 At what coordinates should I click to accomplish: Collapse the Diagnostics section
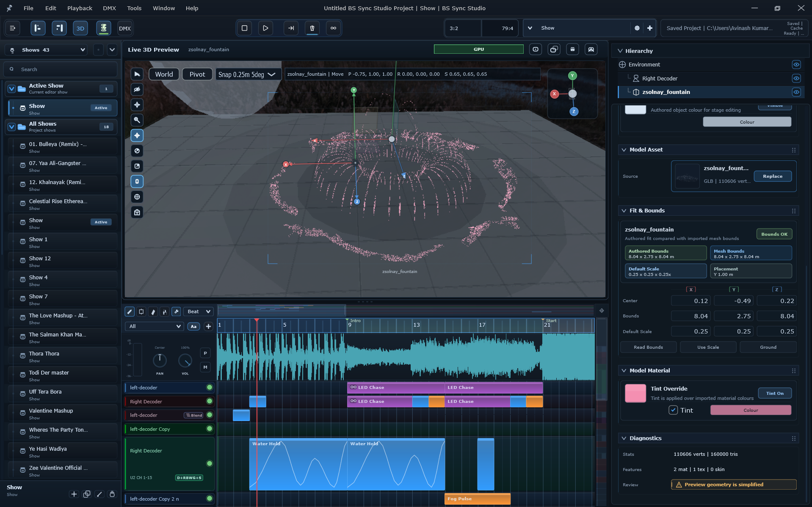[x=624, y=438]
